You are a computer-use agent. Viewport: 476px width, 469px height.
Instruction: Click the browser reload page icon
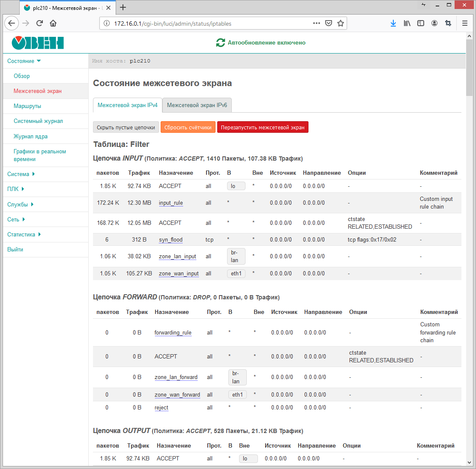pos(39,23)
